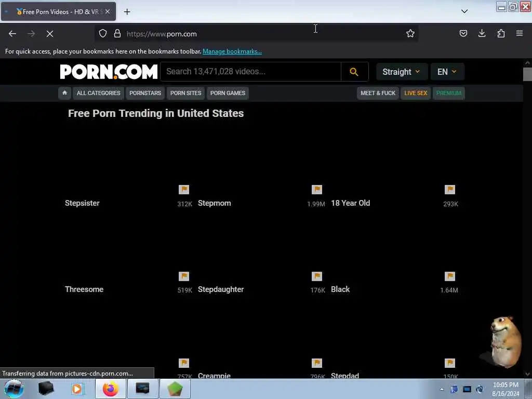Click the PREMIUM button
The image size is (532, 399).
448,93
